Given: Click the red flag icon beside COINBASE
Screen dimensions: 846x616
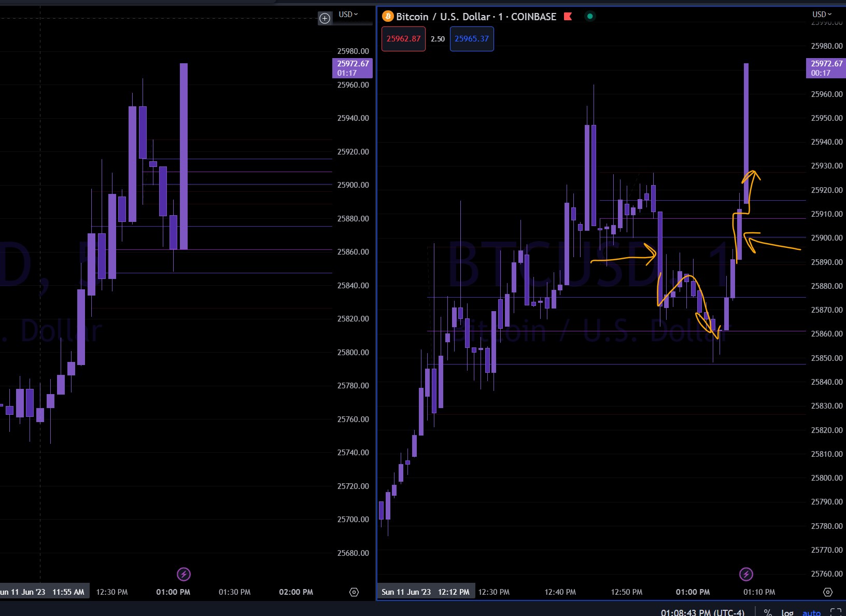Looking at the screenshot, I should [x=568, y=17].
